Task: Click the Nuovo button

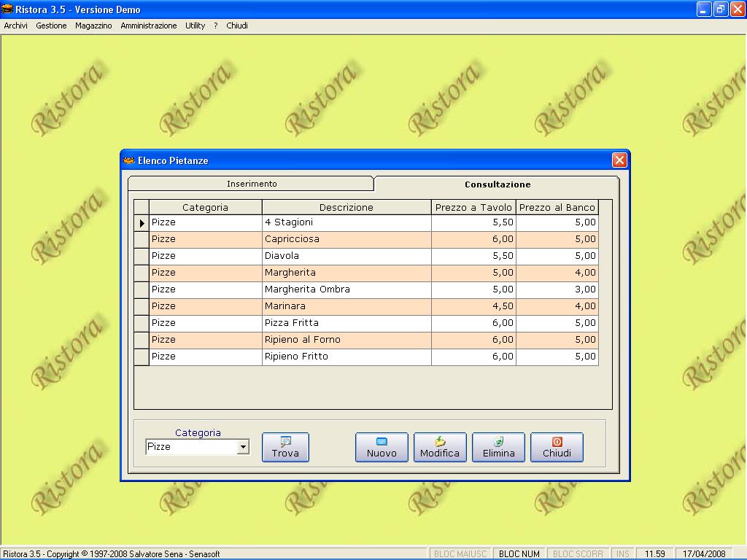Action: [x=382, y=447]
